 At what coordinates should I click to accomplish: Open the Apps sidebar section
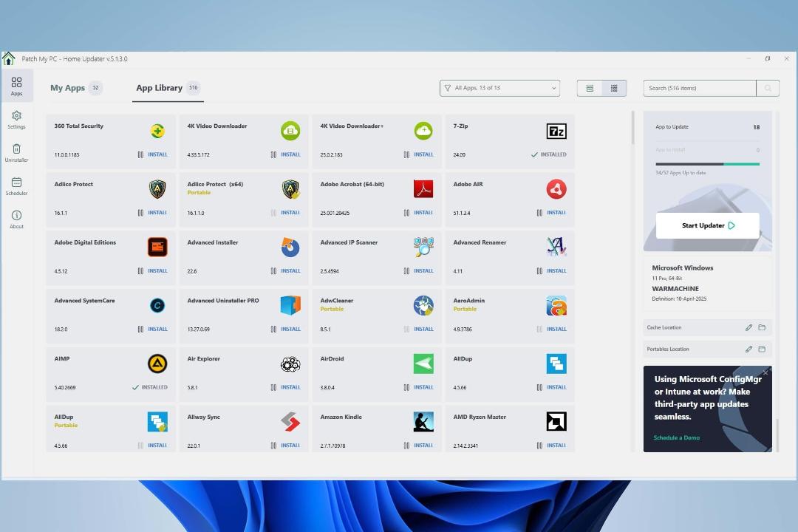[16, 86]
